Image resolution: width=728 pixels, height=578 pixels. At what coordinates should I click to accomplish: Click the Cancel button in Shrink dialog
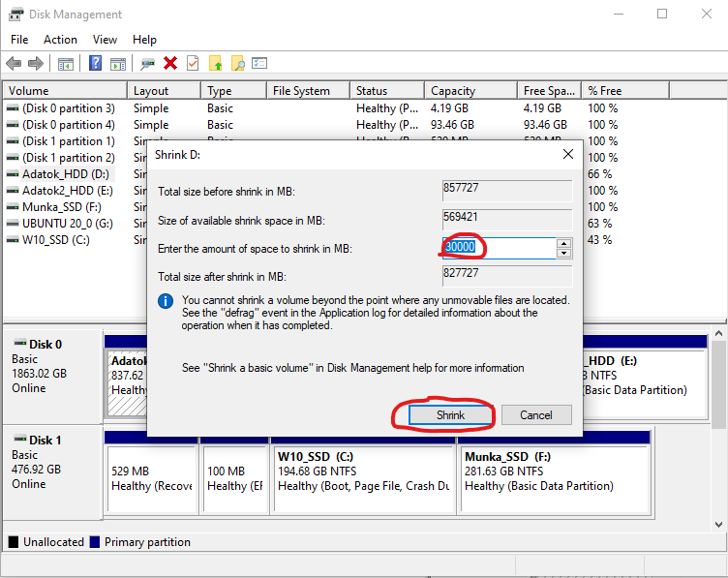click(535, 414)
